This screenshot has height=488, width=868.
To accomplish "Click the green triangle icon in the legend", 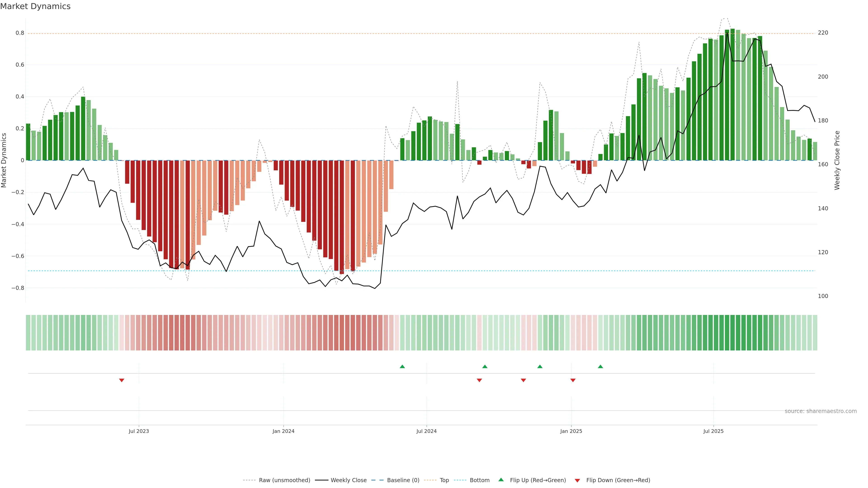I will pyautogui.click(x=501, y=480).
